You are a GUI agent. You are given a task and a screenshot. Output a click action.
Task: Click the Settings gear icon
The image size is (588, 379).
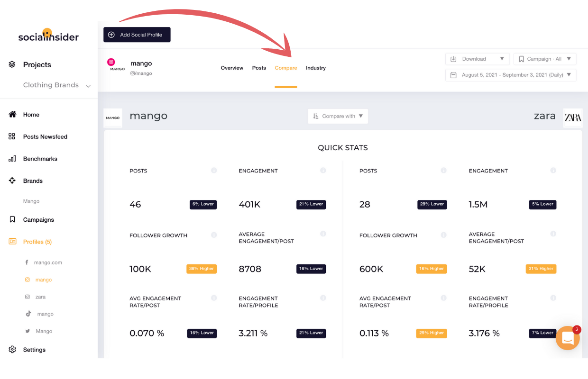tap(12, 350)
